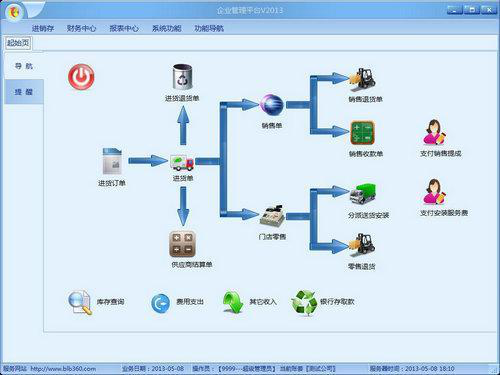
Task: Click the 支付销售提成 label
Action: tap(441, 154)
